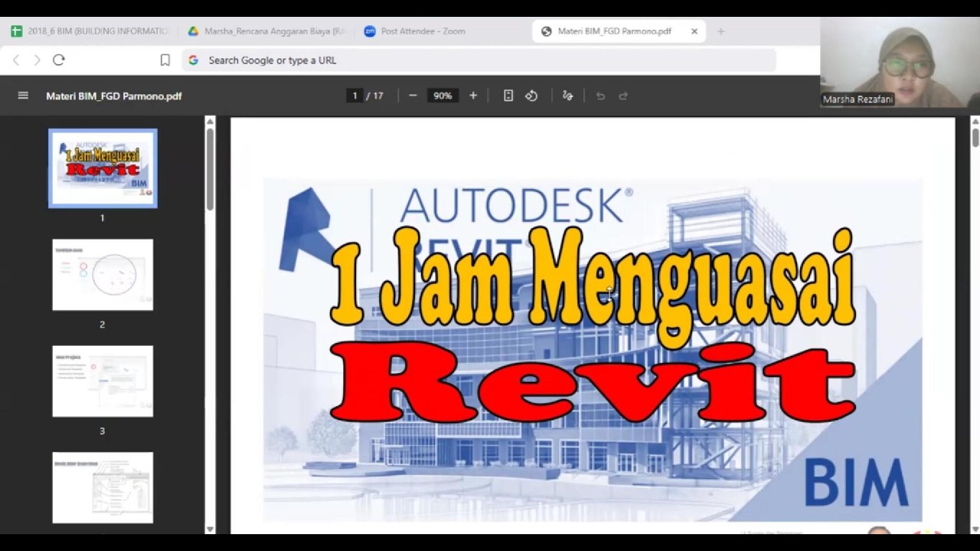
Task: Click the redo arrow in PDF toolbar
Action: pos(623,96)
